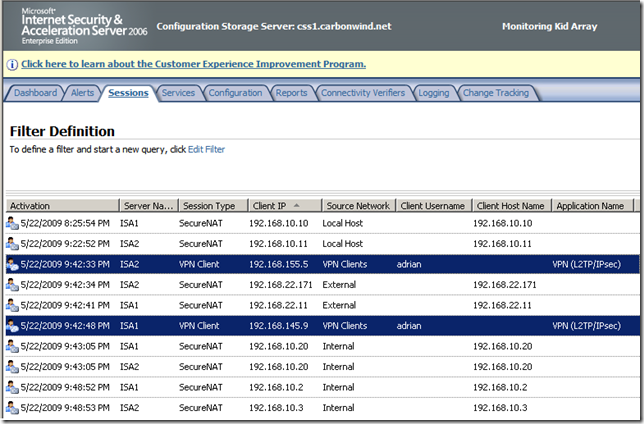This screenshot has width=644, height=424.
Task: Sort by Application Name column header
Action: click(x=592, y=205)
